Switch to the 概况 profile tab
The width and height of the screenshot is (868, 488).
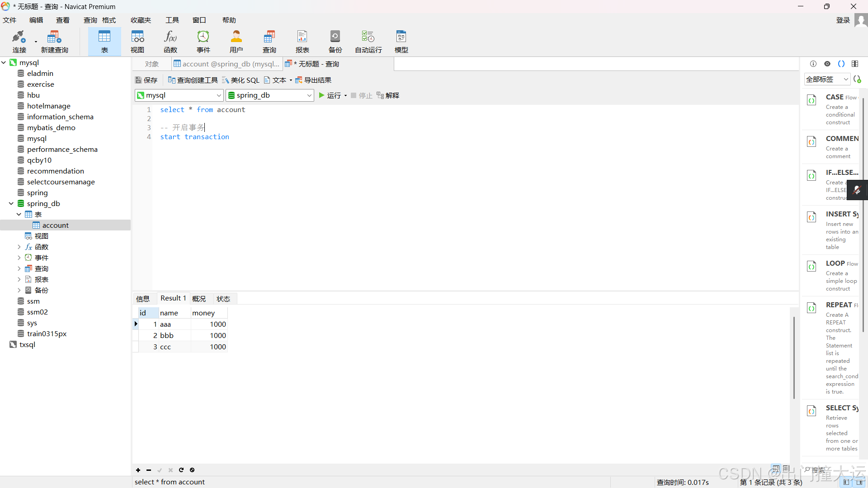click(198, 299)
